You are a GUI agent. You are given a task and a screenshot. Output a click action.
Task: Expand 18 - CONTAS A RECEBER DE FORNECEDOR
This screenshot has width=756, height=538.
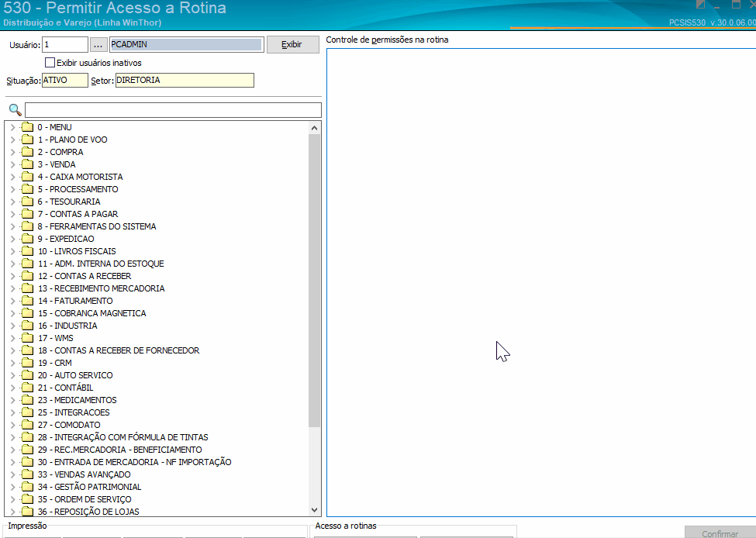coord(12,350)
